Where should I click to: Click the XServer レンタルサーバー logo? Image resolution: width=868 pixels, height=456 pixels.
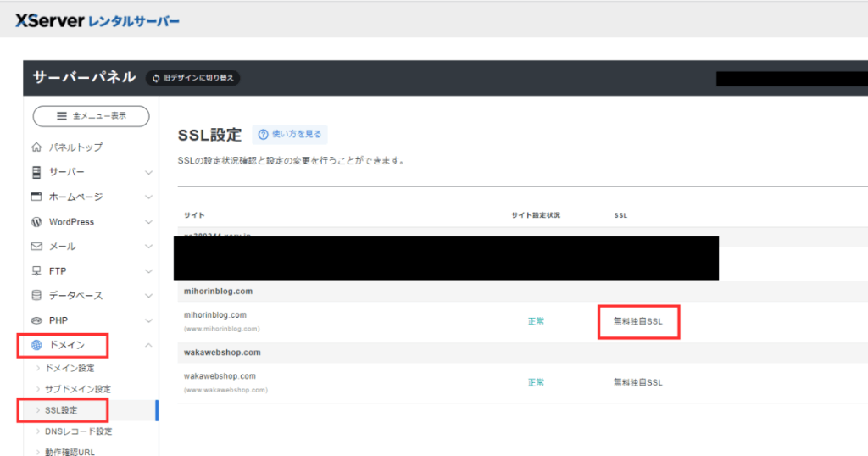point(97,19)
